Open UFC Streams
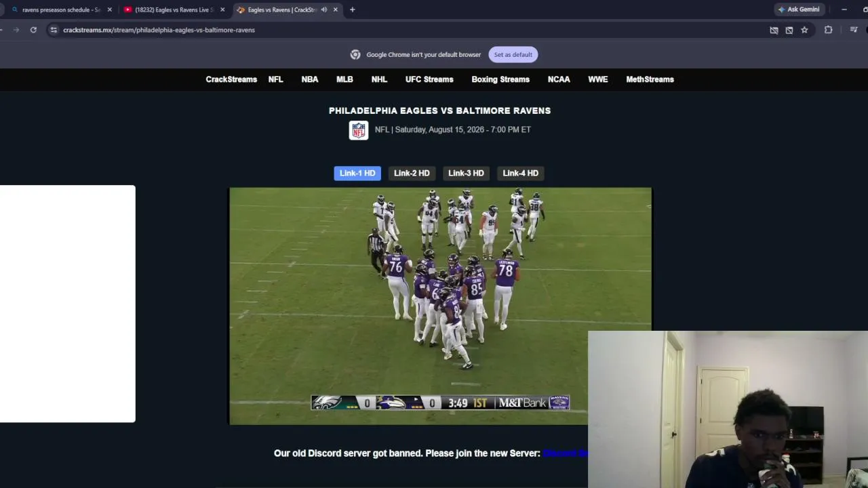This screenshot has height=488, width=868. pyautogui.click(x=429, y=79)
